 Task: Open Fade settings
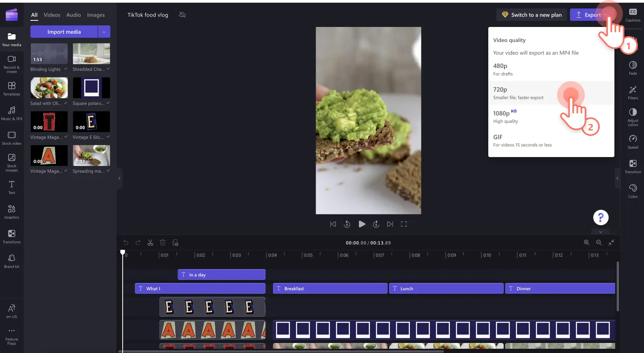coord(633,68)
